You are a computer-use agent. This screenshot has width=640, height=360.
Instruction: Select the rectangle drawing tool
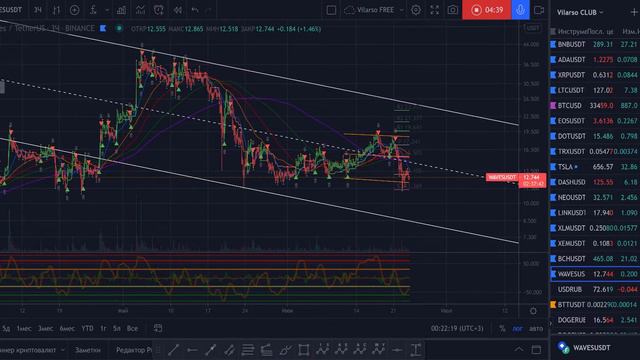pos(304,350)
